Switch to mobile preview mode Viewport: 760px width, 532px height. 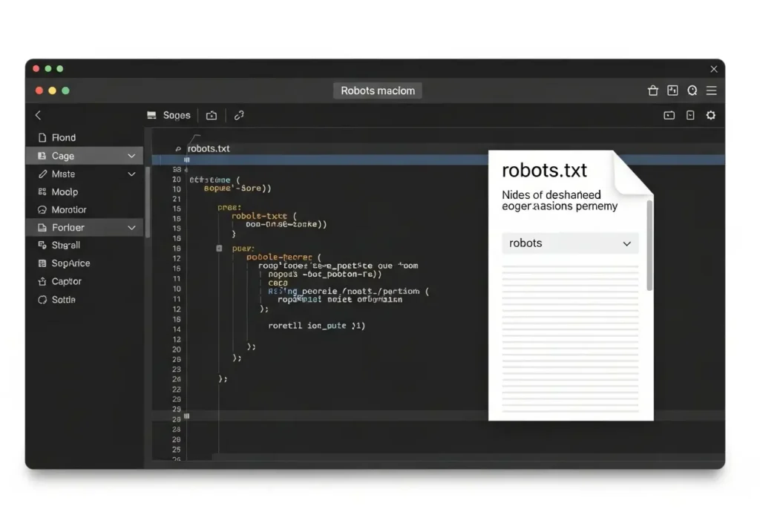click(x=689, y=115)
